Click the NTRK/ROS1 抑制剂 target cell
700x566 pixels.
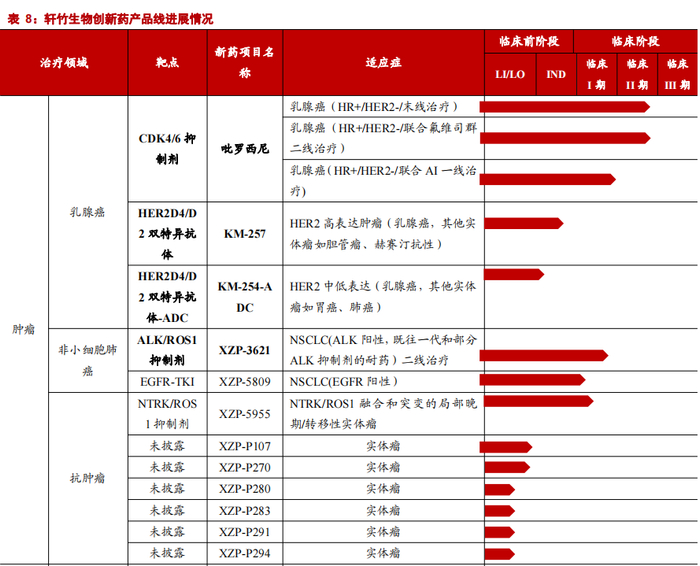167,414
